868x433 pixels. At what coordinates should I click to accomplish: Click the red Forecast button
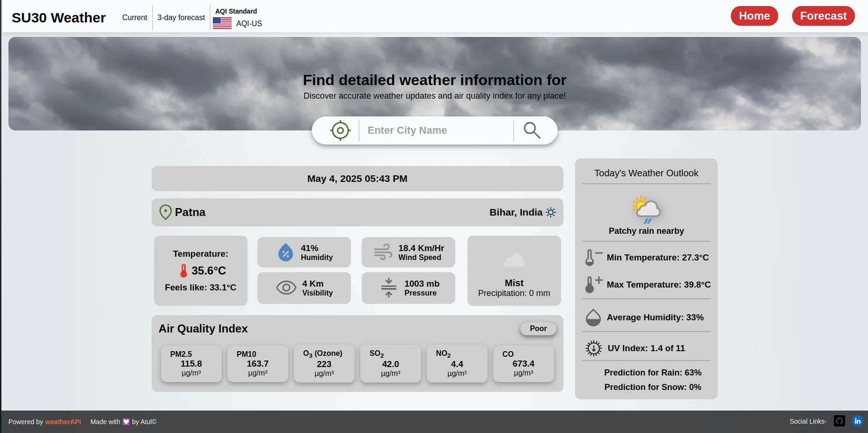(x=823, y=16)
